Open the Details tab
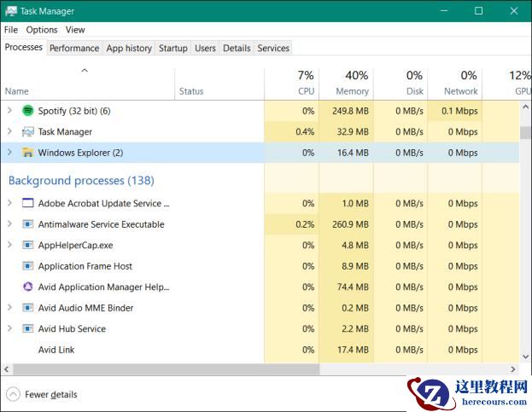Viewport: 532px width, 412px height. [237, 48]
